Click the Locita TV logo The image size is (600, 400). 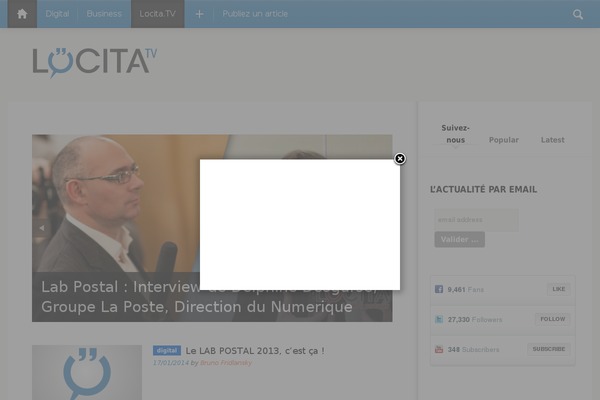[95, 63]
